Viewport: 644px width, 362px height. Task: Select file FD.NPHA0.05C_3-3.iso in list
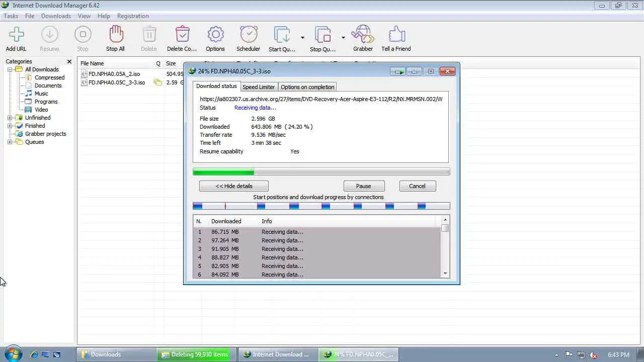click(117, 82)
